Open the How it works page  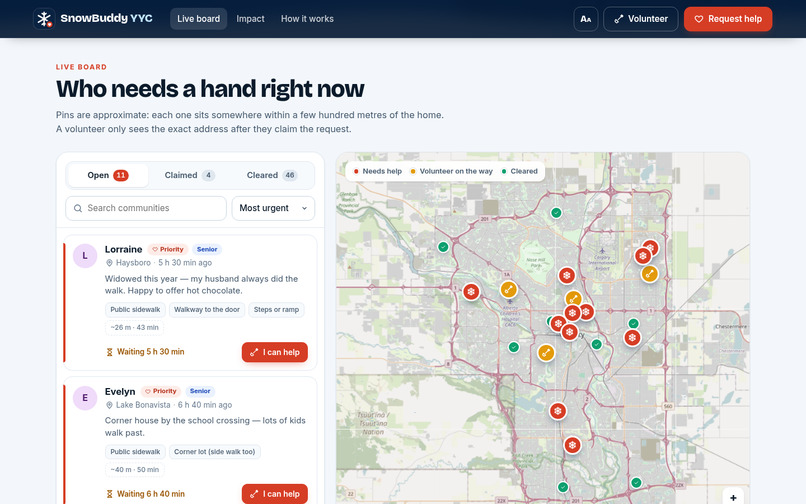[307, 19]
